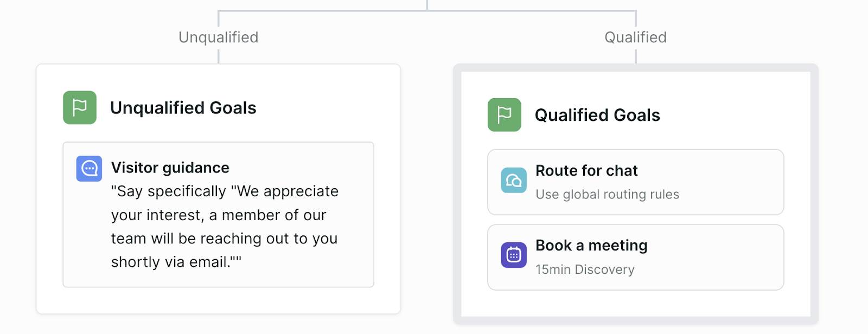Click the Unqualified Goals heading
This screenshot has width=868, height=334.
(183, 108)
